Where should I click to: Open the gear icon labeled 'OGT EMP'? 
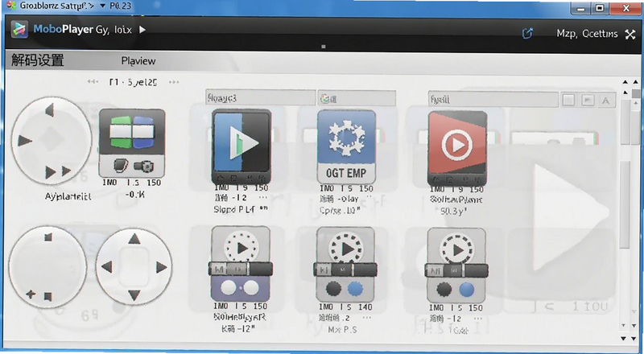pyautogui.click(x=347, y=146)
